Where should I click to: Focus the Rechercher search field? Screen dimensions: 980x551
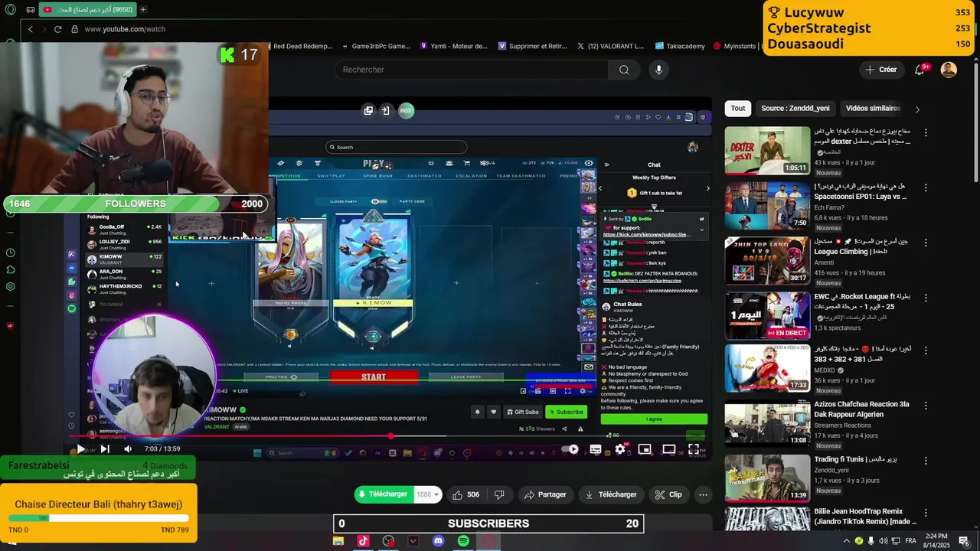point(471,70)
